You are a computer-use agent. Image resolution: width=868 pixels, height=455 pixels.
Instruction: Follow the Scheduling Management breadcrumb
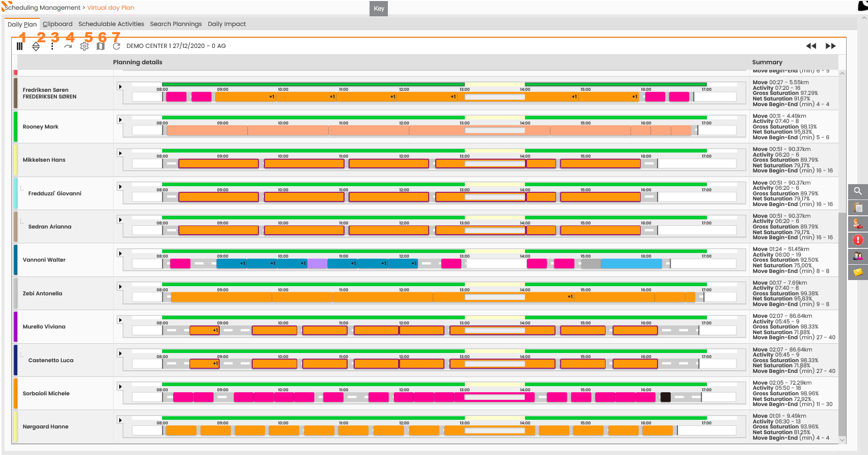[43, 8]
